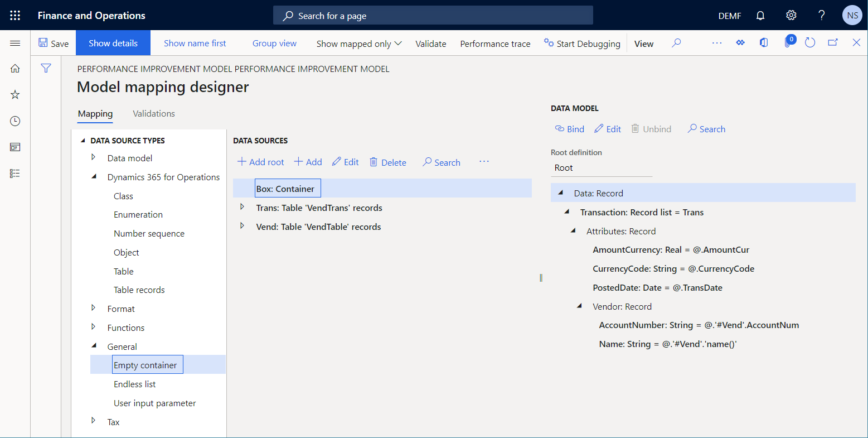Screen dimensions: 868x438
Task: Collapse Data: Record node
Action: coord(560,193)
